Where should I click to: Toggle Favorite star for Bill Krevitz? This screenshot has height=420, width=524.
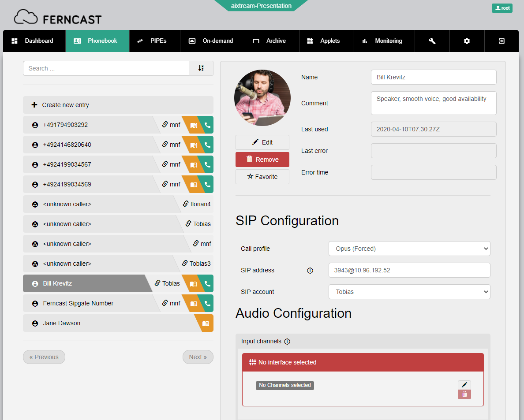[262, 177]
